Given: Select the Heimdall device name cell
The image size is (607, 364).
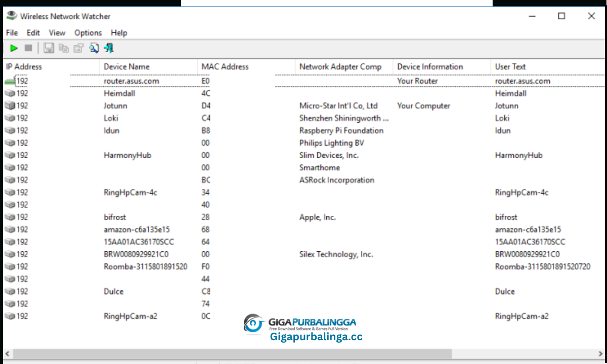Looking at the screenshot, I should [x=119, y=94].
